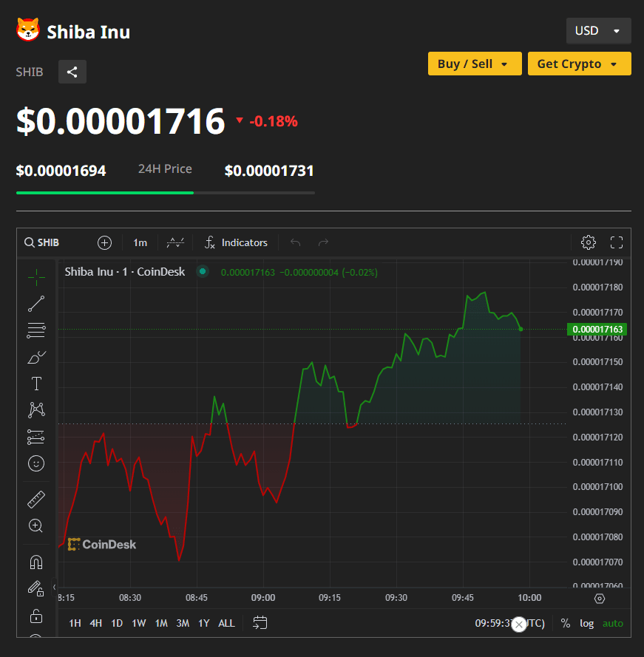The height and width of the screenshot is (657, 644).
Task: Open chart settings gear icon
Action: click(x=589, y=242)
